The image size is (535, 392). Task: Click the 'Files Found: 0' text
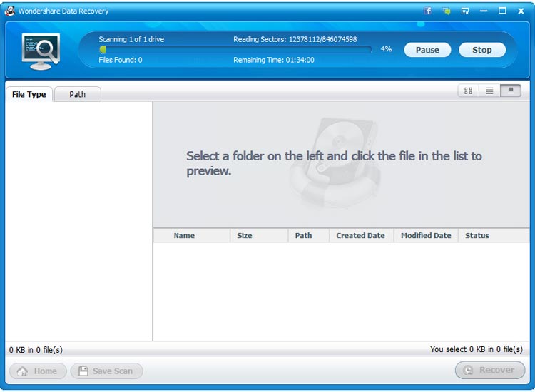click(x=121, y=60)
